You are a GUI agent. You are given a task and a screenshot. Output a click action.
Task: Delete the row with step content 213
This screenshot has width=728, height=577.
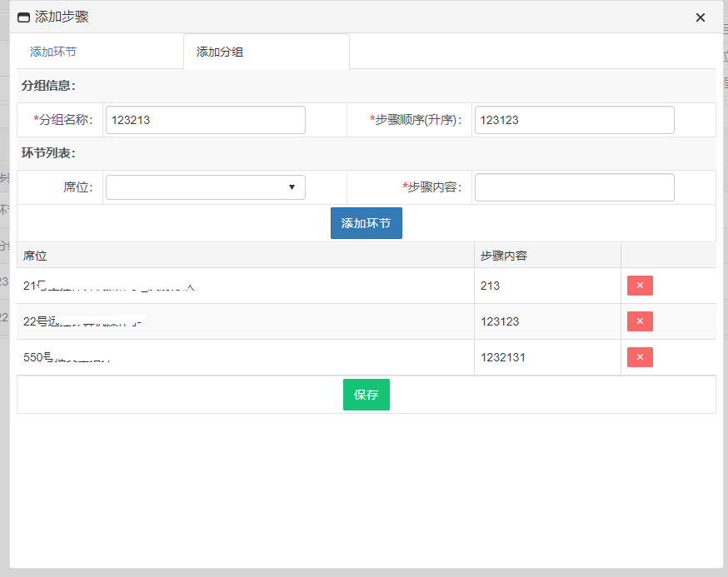tap(640, 286)
